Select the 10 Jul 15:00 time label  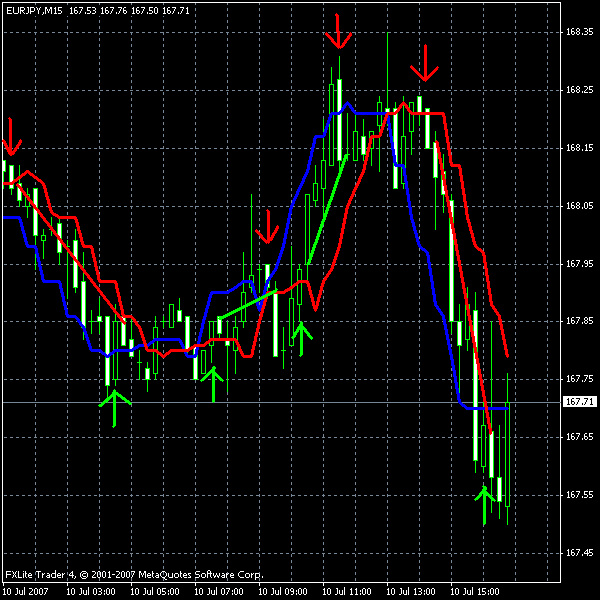[x=475, y=592]
